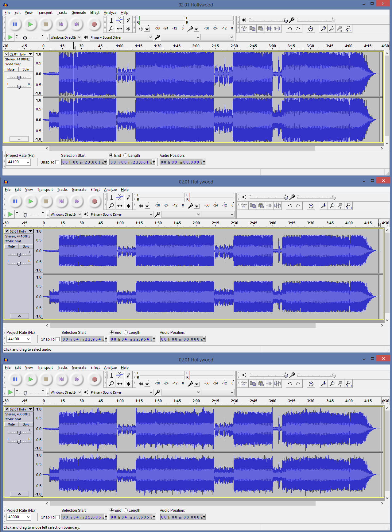Open the empty recording device dropdown in the top window

(x=180, y=37)
